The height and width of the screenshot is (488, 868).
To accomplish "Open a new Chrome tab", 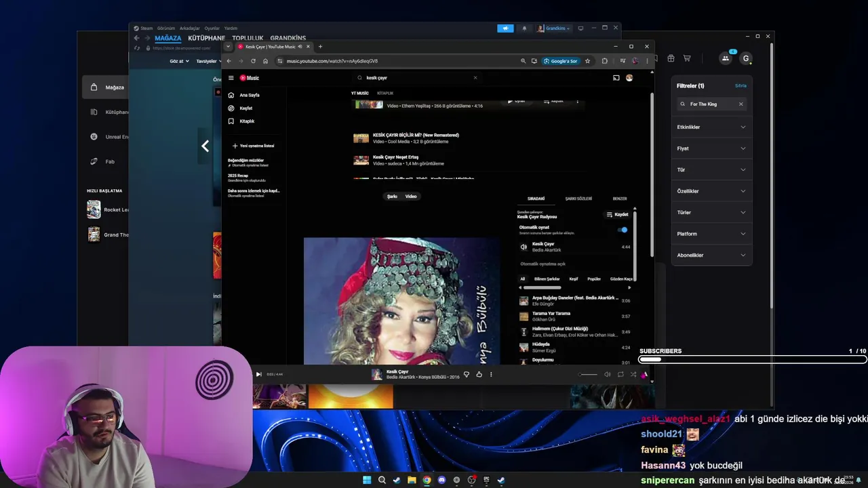I will 320,47.
